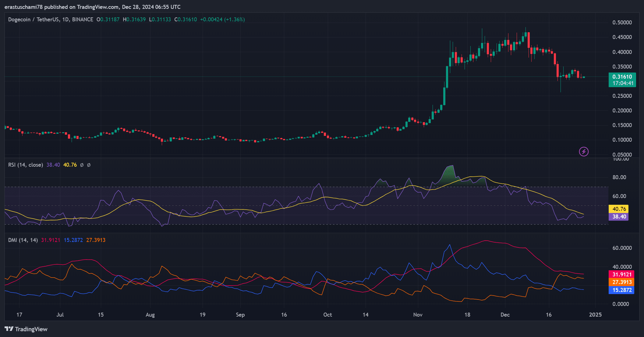Click the TradingView logo icon
The width and height of the screenshot is (644, 337).
pyautogui.click(x=9, y=329)
